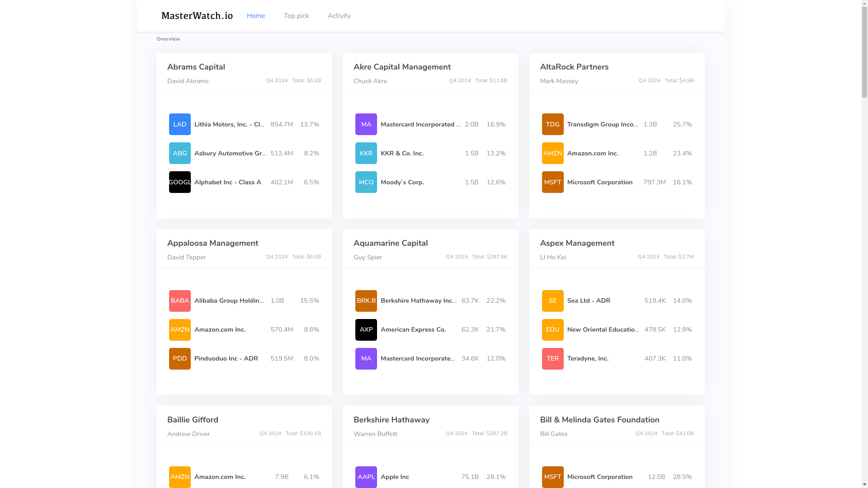Click manager name Guy Spier
Viewport: 868px width, 488px height.
pyautogui.click(x=368, y=257)
